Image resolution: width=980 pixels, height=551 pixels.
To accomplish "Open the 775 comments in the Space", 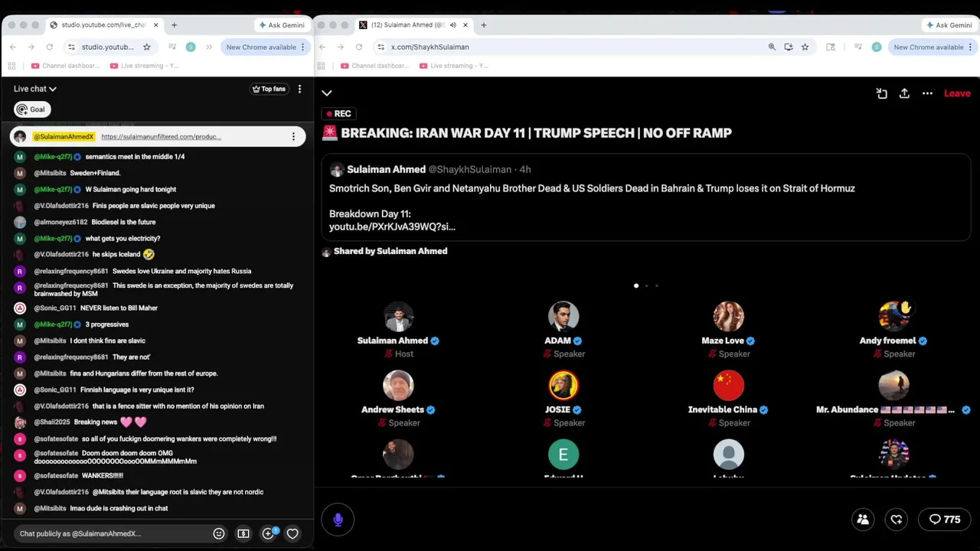I will coord(945,520).
